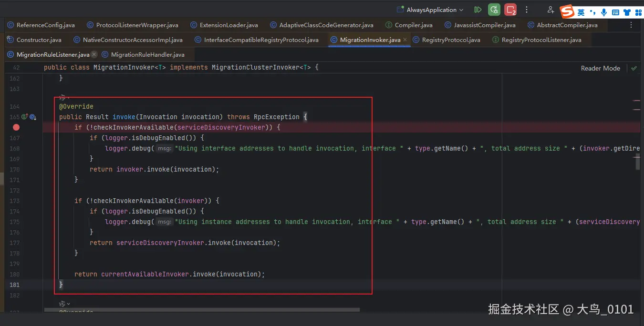644x326 pixels.
Task: Click the interface icon on RegistryProtocolListener.java tab
Action: [x=496, y=40]
